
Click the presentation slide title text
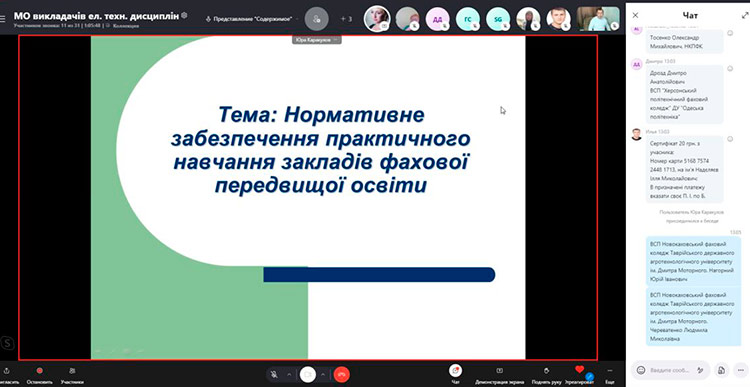(320, 150)
